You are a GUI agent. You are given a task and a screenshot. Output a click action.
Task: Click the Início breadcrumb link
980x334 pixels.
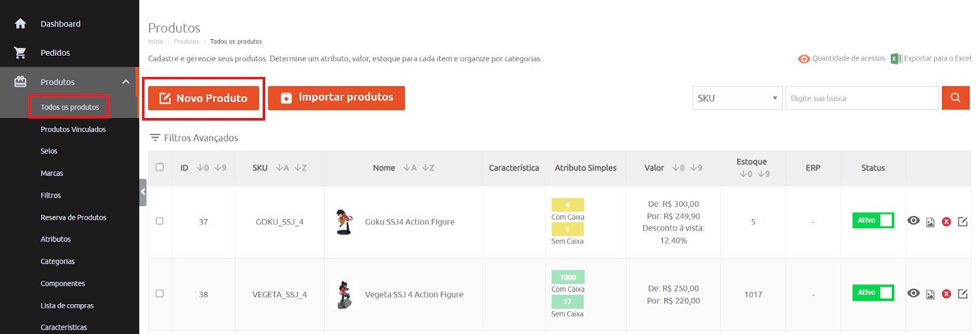(x=156, y=42)
